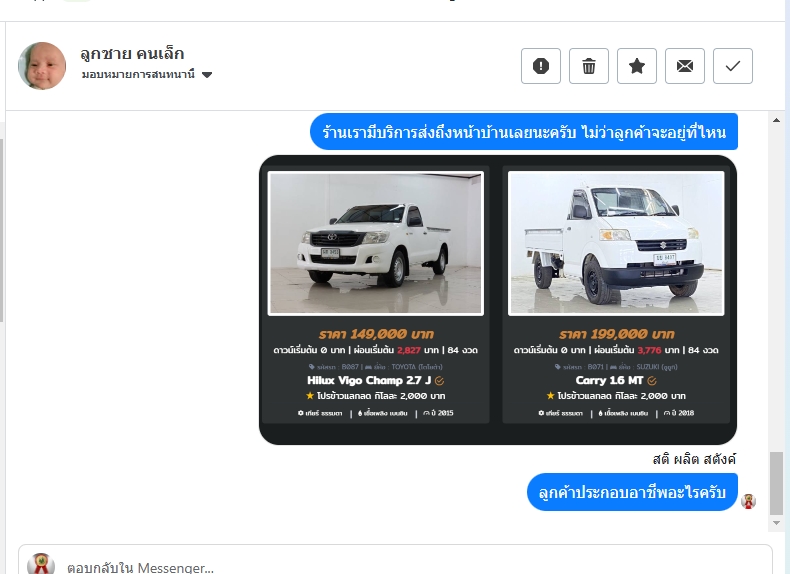Select the Carry 1.6 MT title
This screenshot has width=790, height=574.
(x=610, y=380)
